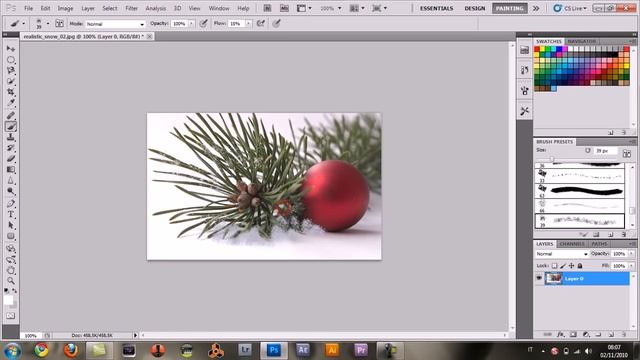Open the Brush Preset picker arrow
Image resolution: width=640 pixels, height=360 pixels.
[48, 24]
